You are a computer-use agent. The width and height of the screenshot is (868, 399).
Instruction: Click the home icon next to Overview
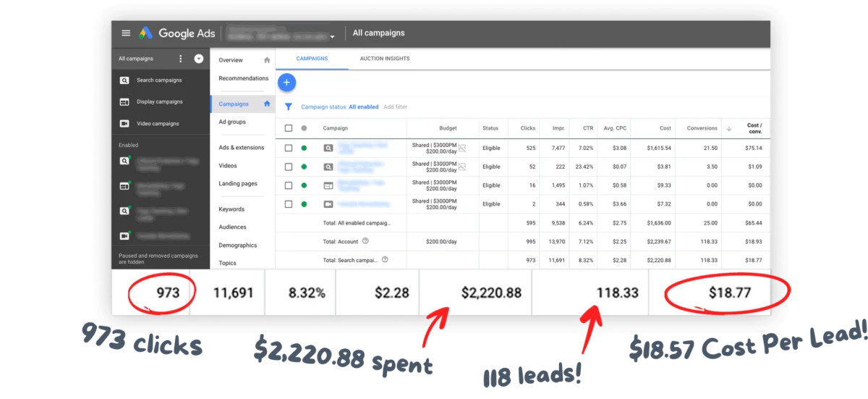tap(267, 60)
